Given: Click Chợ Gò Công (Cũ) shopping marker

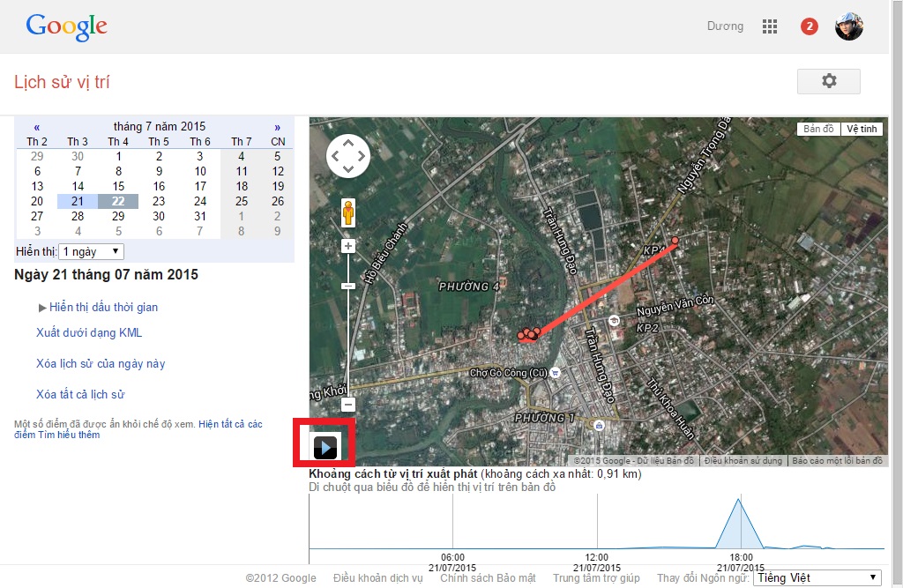Looking at the screenshot, I should [555, 373].
